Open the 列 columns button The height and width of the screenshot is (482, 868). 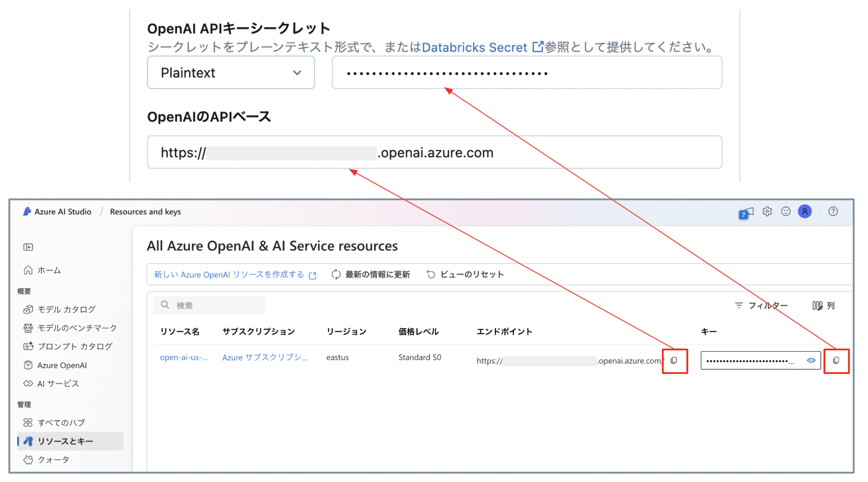[x=824, y=305]
